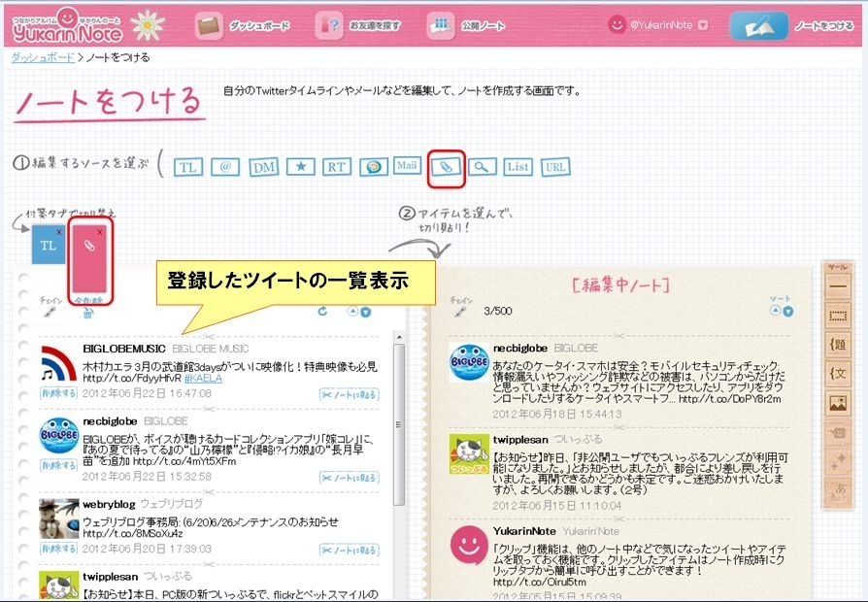Sort clip list descending with down arrow
Image resolution: width=868 pixels, height=602 pixels.
coord(365,313)
